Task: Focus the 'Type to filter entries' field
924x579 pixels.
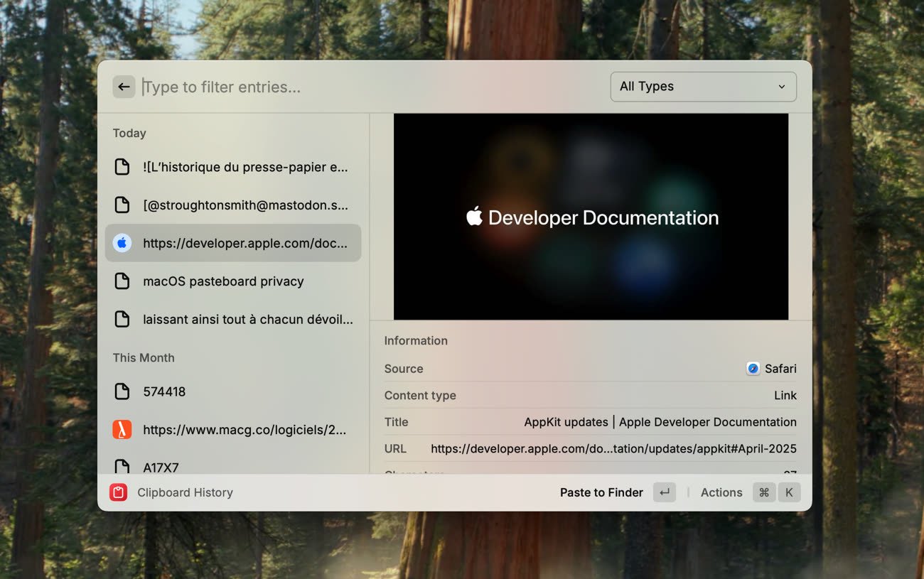Action: point(370,87)
